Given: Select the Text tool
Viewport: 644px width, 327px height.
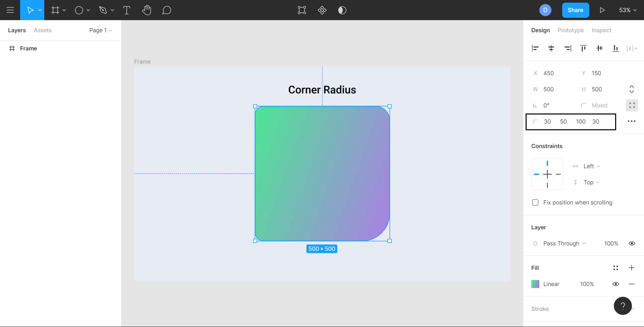Looking at the screenshot, I should pos(126,10).
